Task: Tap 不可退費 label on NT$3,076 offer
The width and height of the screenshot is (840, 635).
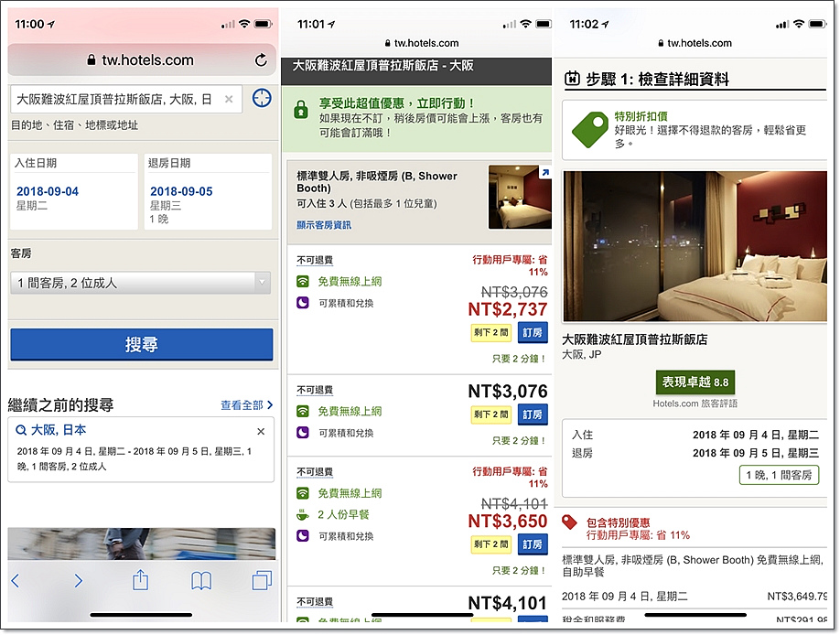Action: [x=315, y=390]
